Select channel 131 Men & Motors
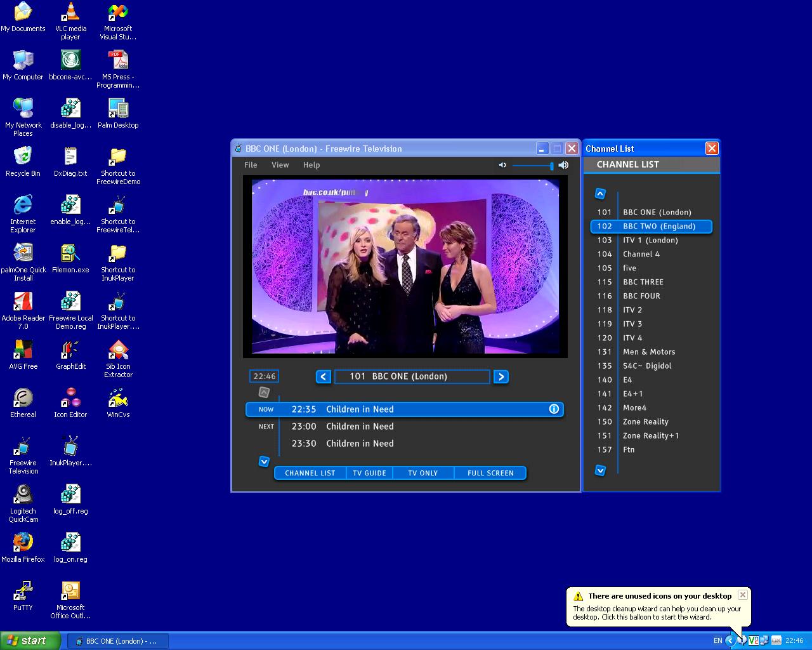This screenshot has width=812, height=650. [x=651, y=352]
